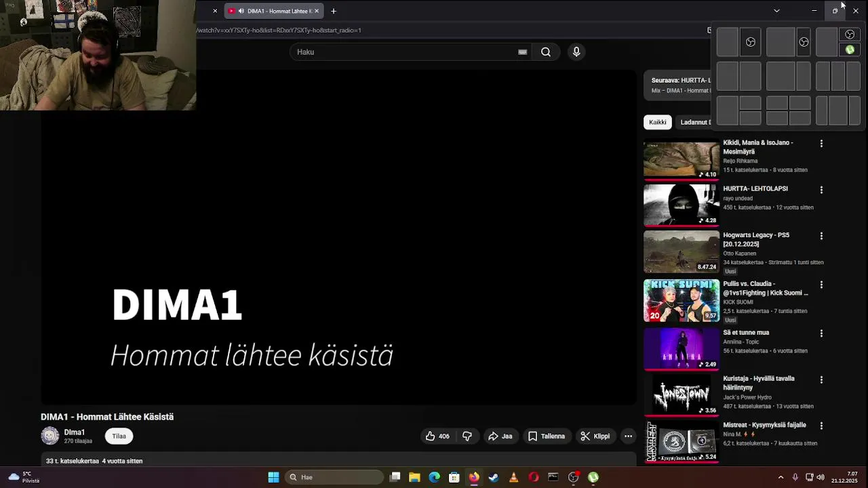868x488 pixels.
Task: Open the Pullis vs. Claudia Kick Suomi thumbnail
Action: (x=682, y=300)
